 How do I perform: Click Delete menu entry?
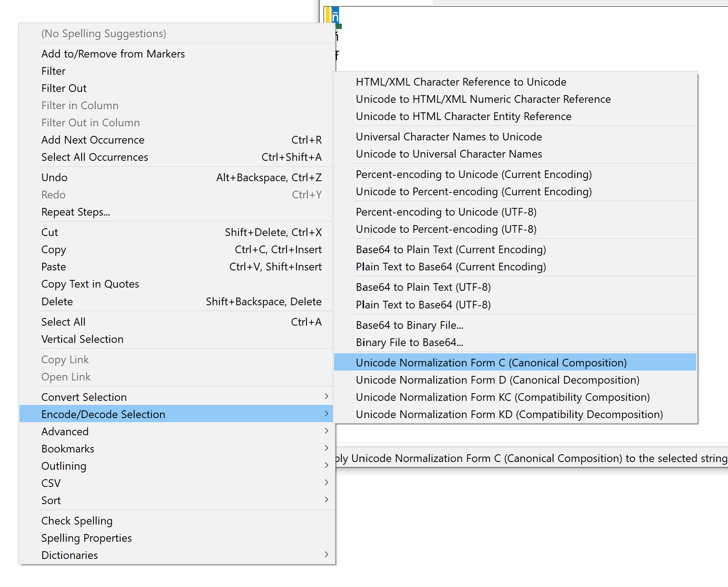[x=177, y=302]
